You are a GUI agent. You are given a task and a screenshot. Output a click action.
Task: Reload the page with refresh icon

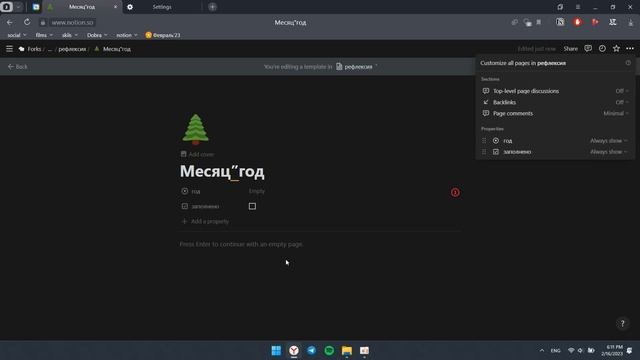[27, 22]
